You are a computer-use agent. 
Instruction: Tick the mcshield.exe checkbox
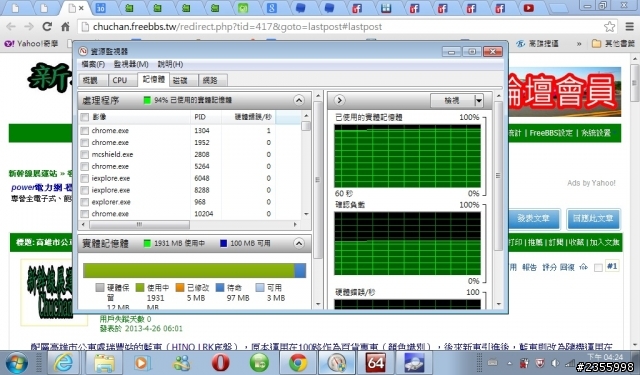click(84, 155)
